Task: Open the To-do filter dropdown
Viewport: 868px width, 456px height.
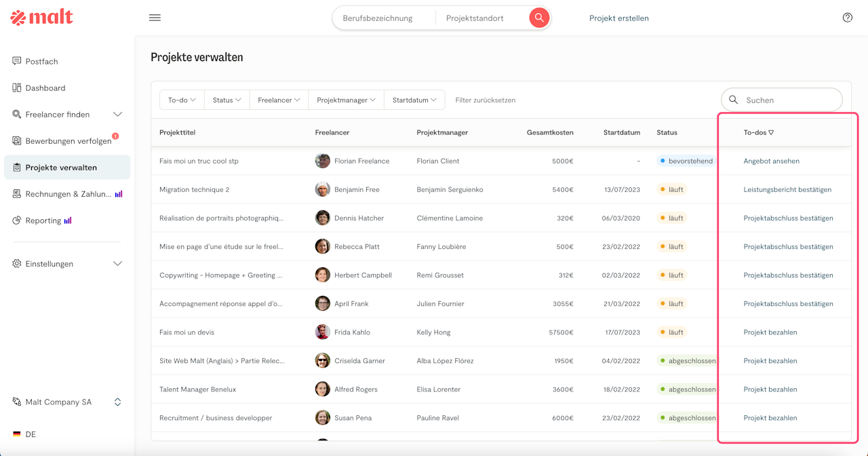Action: pyautogui.click(x=182, y=100)
